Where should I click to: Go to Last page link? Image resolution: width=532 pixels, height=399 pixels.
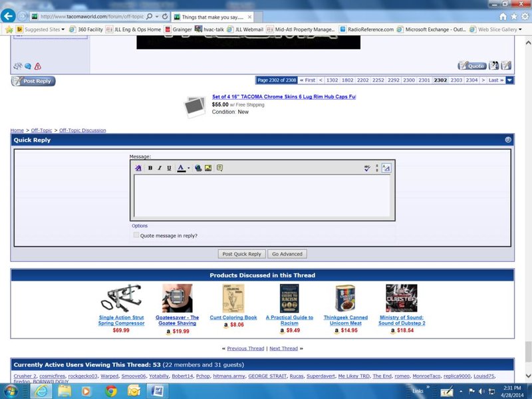[496, 80]
